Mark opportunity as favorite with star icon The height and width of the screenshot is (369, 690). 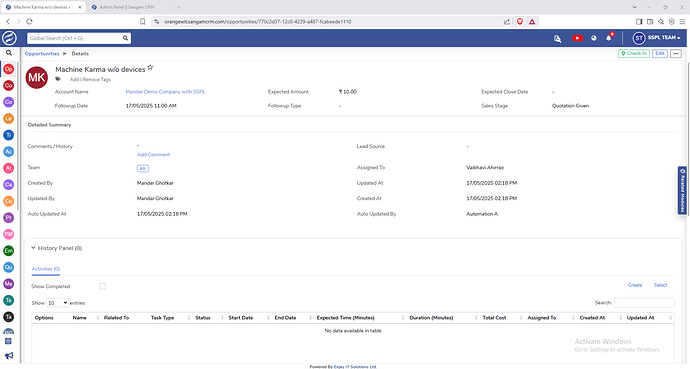150,67
